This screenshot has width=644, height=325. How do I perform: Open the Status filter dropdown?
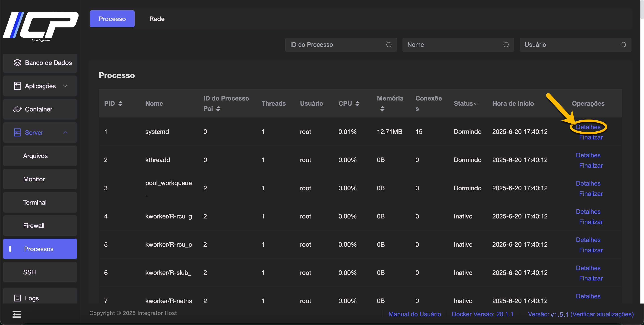click(x=476, y=104)
